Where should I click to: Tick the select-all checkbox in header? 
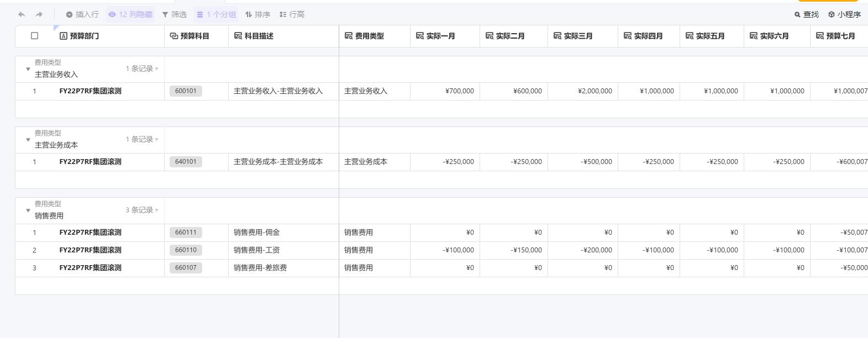pyautogui.click(x=35, y=36)
